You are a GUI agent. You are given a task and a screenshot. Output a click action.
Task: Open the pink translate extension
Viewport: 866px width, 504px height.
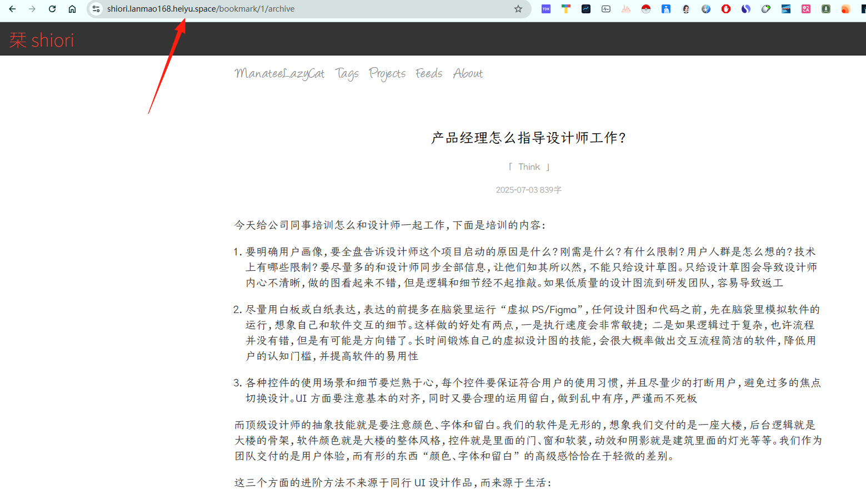pyautogui.click(x=806, y=9)
